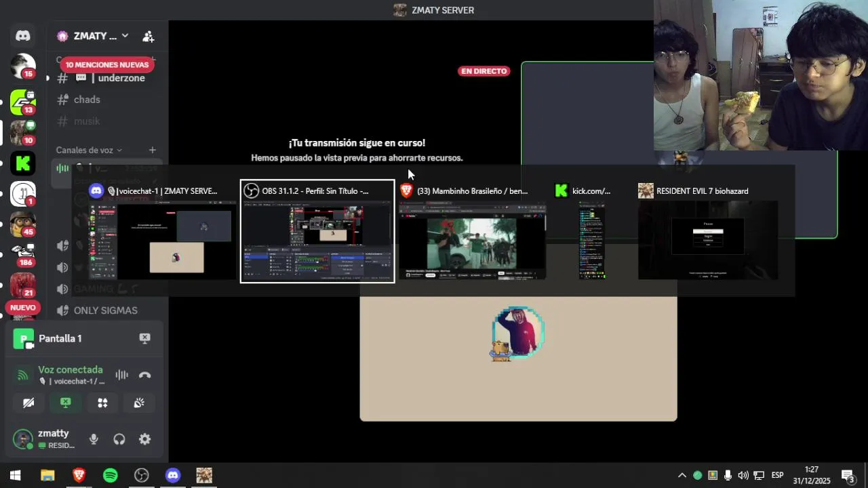Add a channel to Canales de voz
This screenshot has height=488, width=868.
point(153,150)
